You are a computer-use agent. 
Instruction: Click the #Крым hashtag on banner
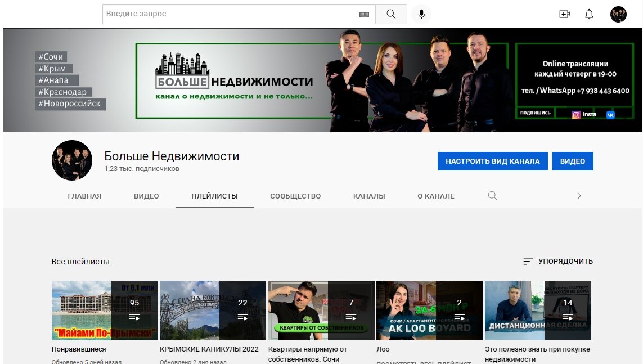(x=53, y=69)
